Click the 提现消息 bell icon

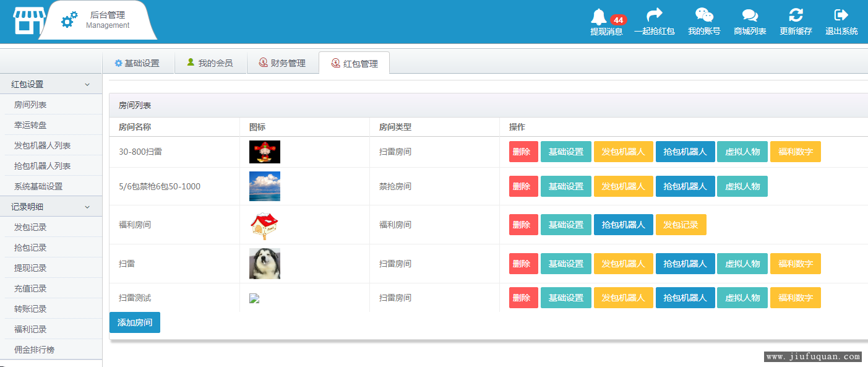pos(599,16)
